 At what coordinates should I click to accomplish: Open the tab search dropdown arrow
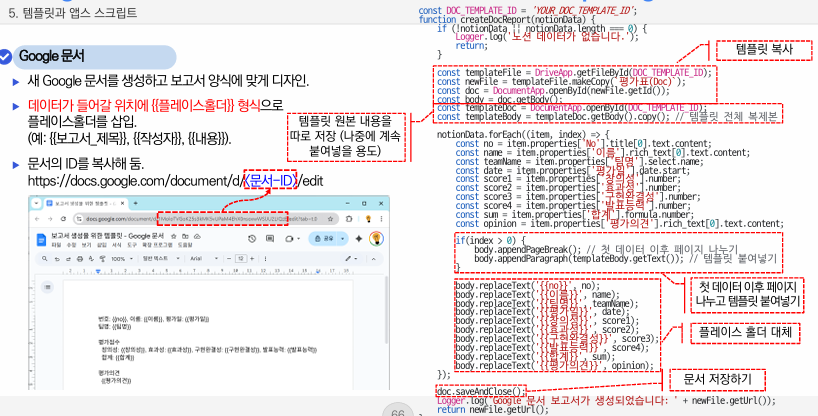37,204
